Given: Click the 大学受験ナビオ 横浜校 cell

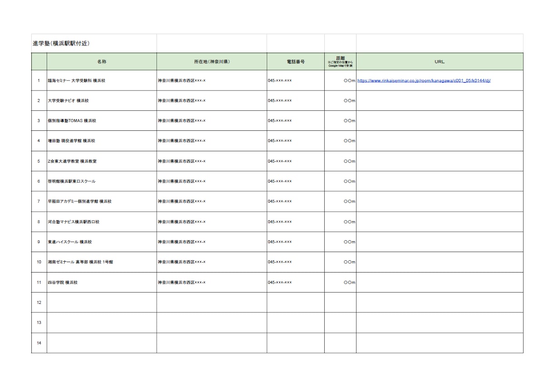Looking at the screenshot, I should [102, 100].
